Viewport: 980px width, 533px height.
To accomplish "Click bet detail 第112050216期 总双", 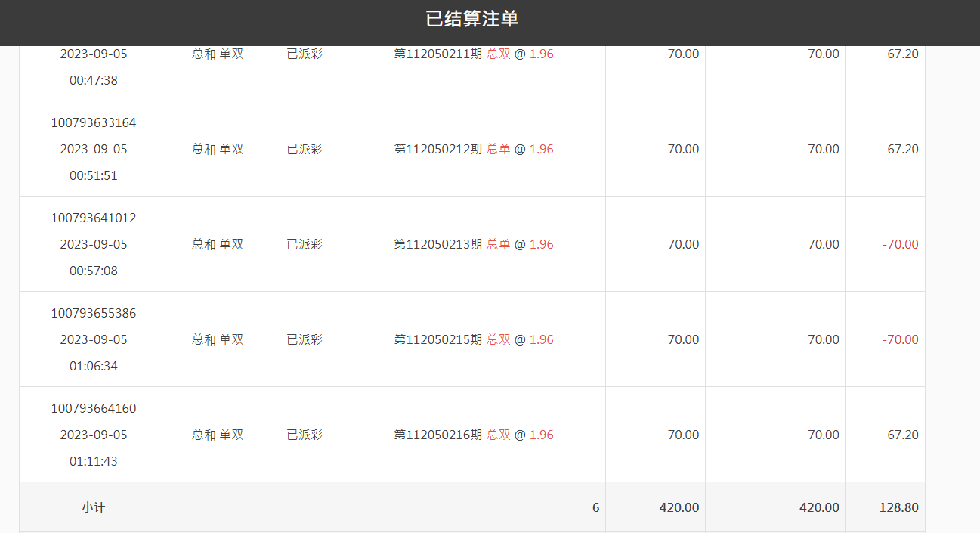I will (474, 435).
